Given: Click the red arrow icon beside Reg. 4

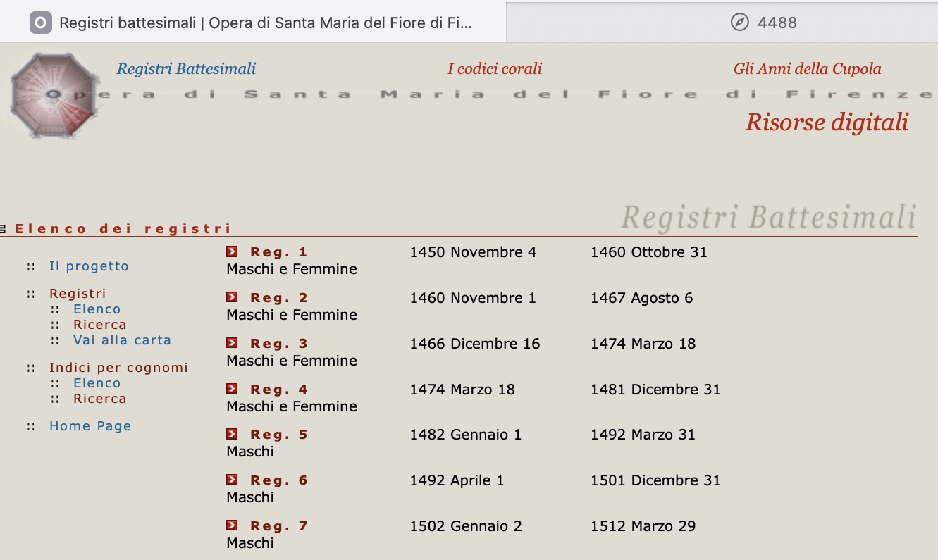Looking at the screenshot, I should point(232,389).
